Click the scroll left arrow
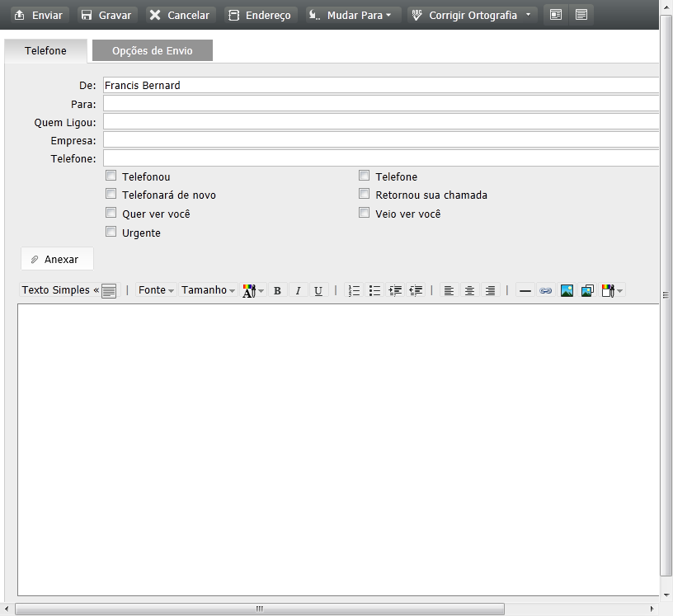 (x=7, y=609)
